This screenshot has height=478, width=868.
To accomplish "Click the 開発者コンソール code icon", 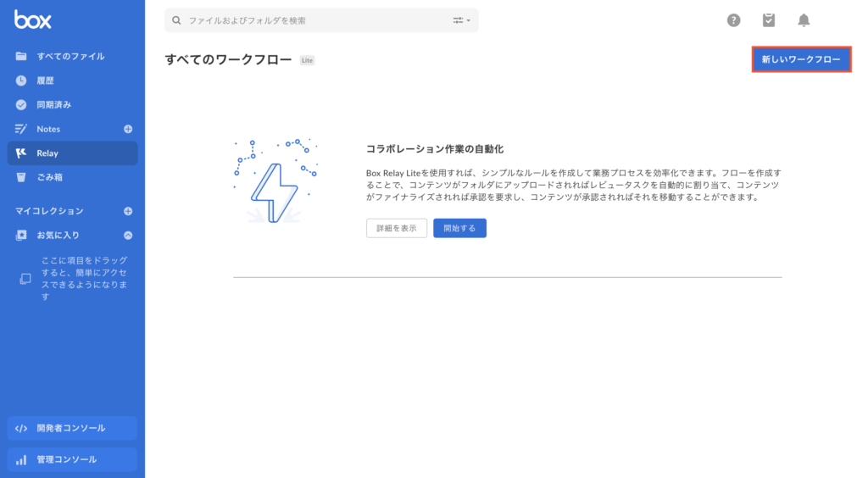I will 21,428.
